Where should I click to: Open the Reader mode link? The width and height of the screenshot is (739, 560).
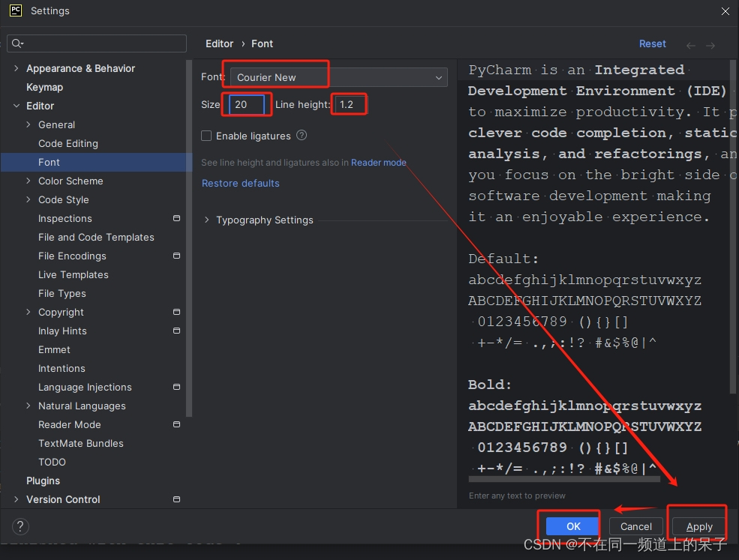point(378,163)
